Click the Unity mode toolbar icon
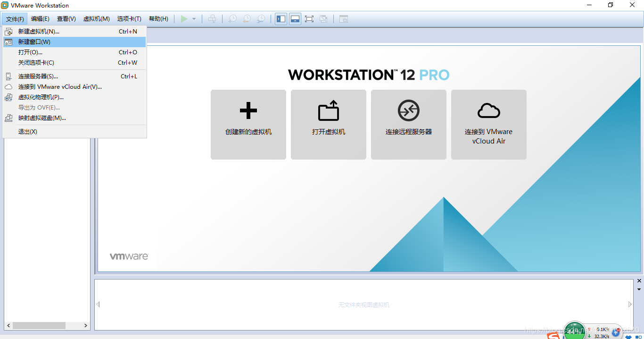This screenshot has width=644, height=339. (x=323, y=19)
